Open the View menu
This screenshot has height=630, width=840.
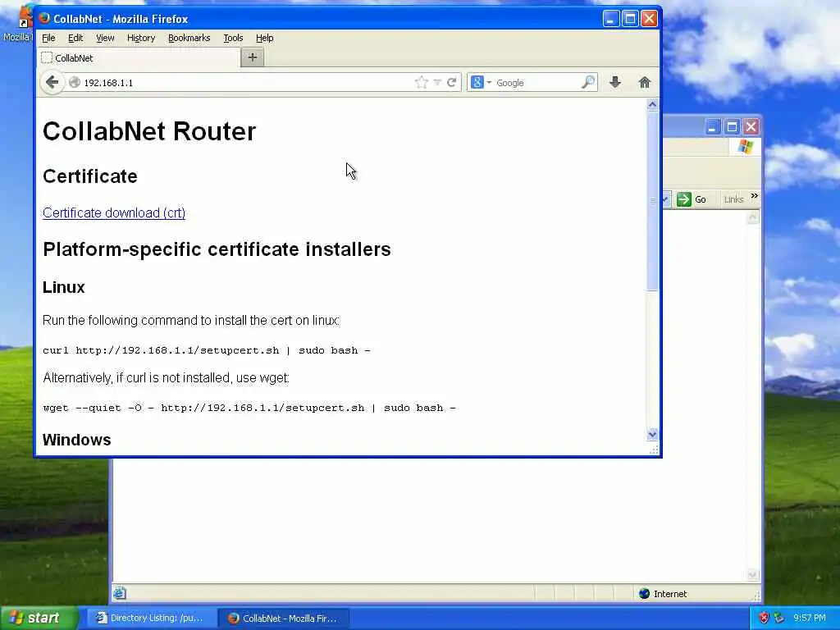105,38
